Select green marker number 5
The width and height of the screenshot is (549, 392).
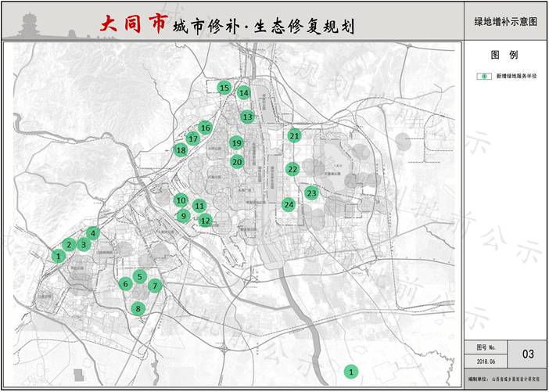click(140, 275)
